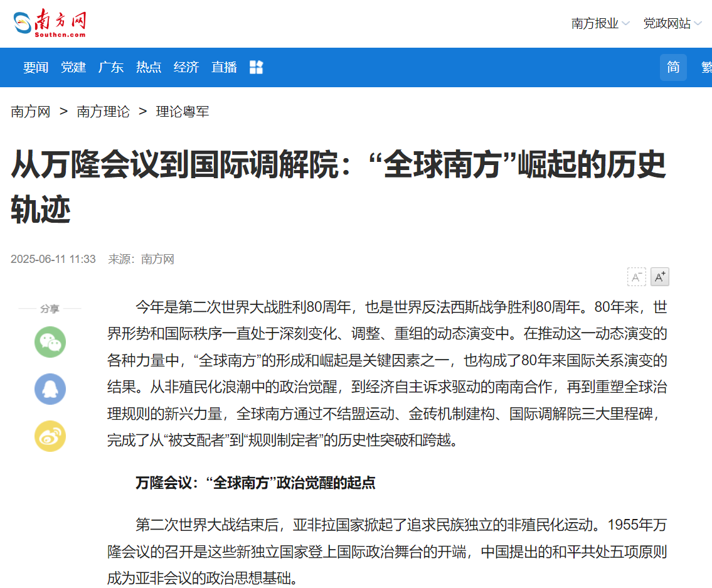Screen dimensions: 712x588
Task: Navigate to 南方理论 breadcrumb
Action: point(104,112)
